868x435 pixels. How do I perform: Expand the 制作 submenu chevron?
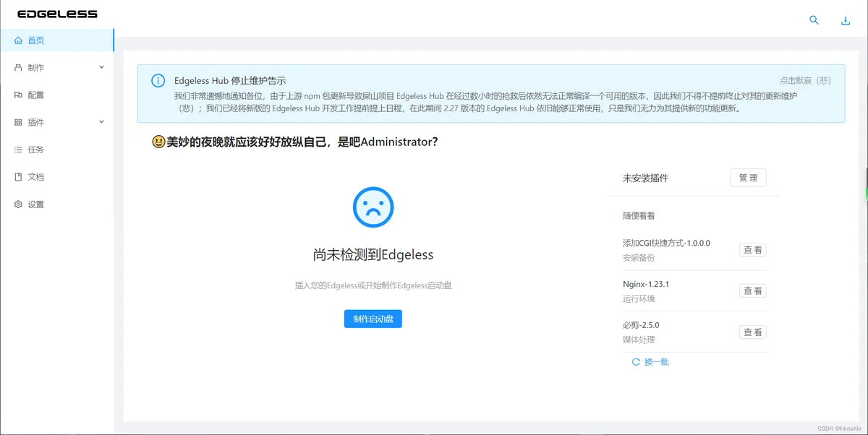101,67
